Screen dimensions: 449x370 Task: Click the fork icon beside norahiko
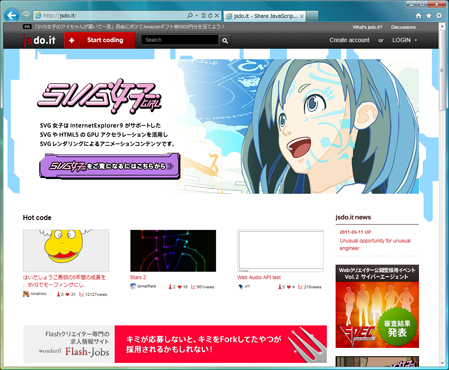(58, 294)
